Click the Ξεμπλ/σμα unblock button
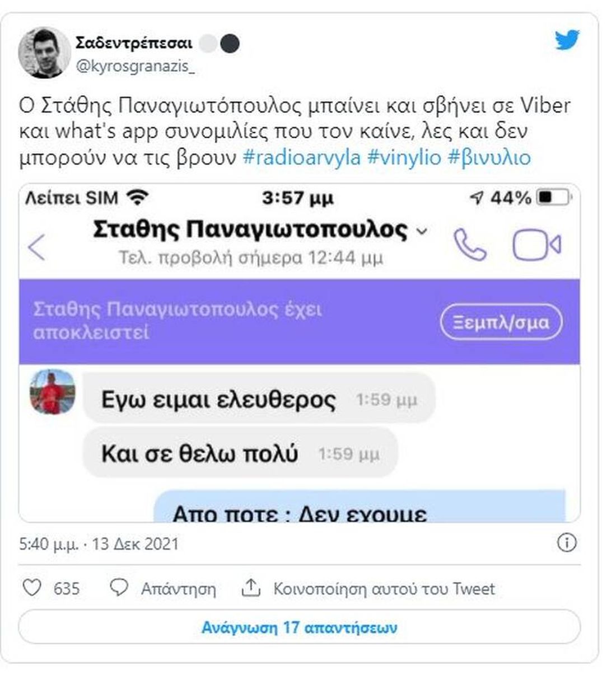Viewport: 616px width, 684px height. (501, 322)
